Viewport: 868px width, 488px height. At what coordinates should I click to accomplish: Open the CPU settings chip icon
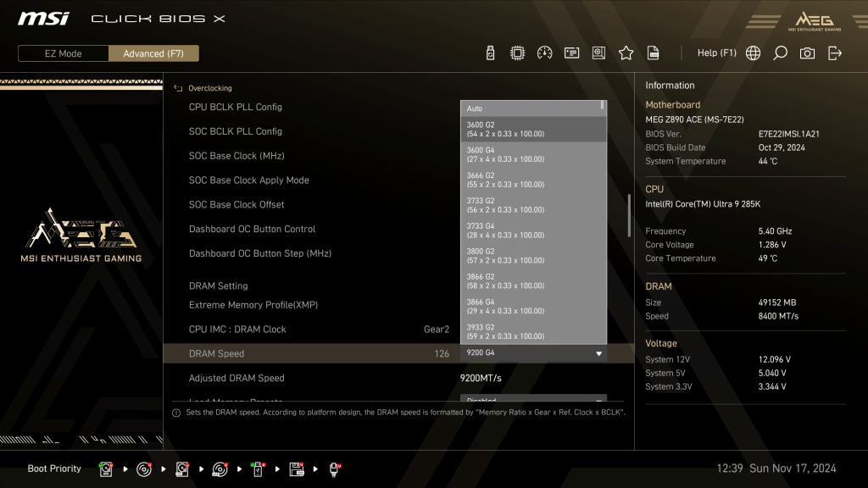click(x=517, y=53)
